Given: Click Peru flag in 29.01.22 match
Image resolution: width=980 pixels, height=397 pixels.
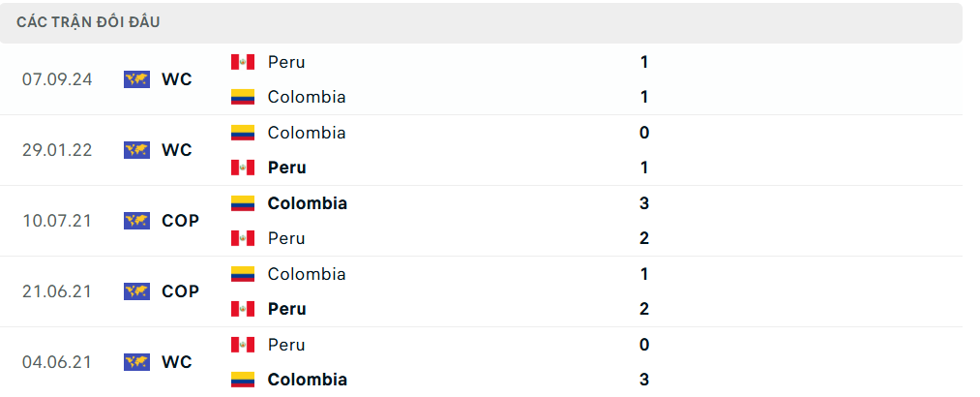Looking at the screenshot, I should tap(243, 168).
